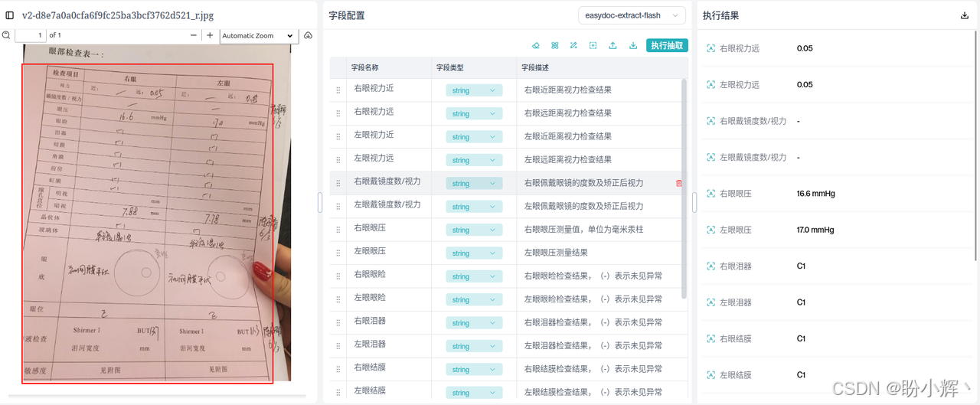Click the eraser icon to clear fields
Screen dimensions: 980x405
click(536, 45)
